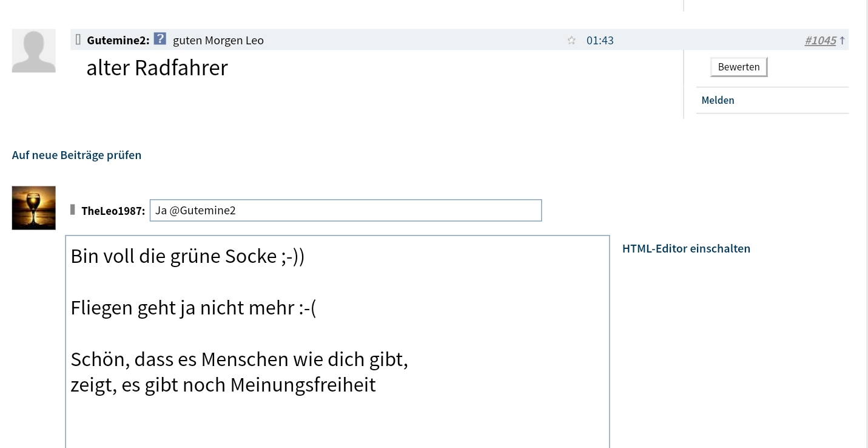Click the 'Bin voll die grüne Socke' line
Viewport: 868px width, 448px height.
pos(187,256)
